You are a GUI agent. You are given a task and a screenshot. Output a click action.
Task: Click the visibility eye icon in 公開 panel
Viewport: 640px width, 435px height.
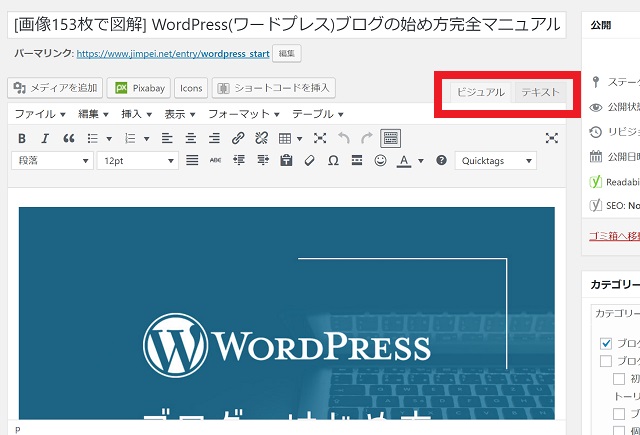point(596,107)
